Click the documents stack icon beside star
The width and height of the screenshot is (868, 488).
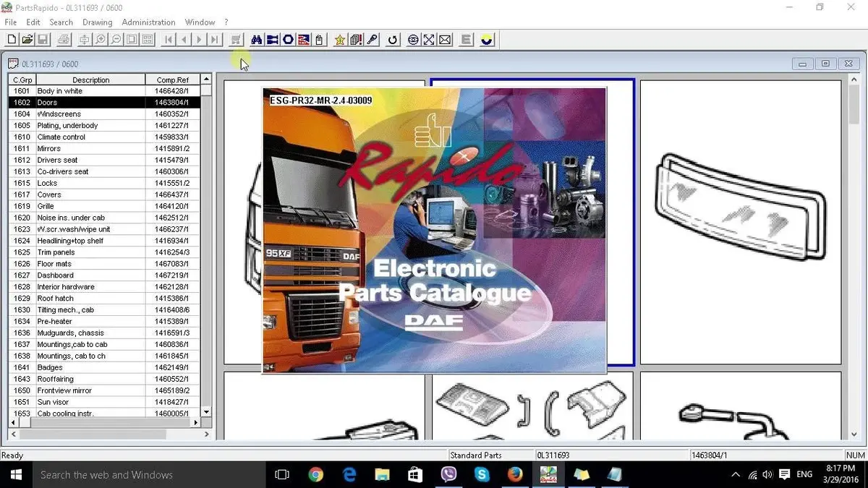point(356,40)
